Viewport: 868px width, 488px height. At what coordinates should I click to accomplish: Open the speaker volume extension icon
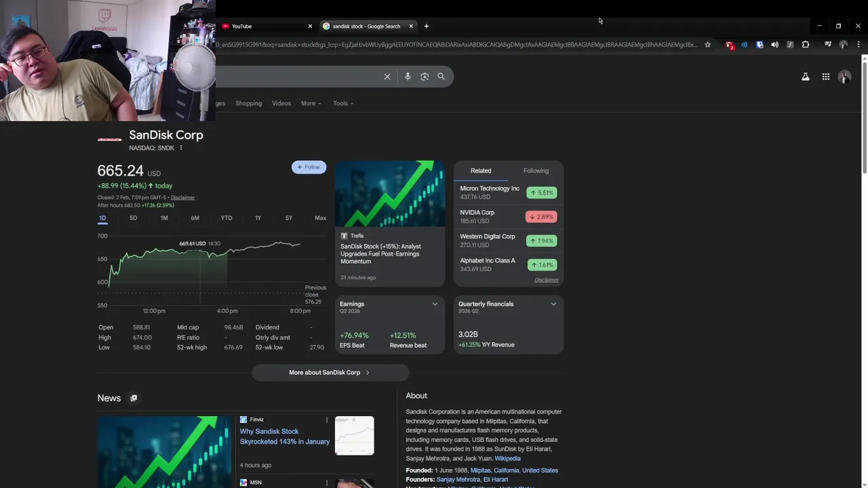pyautogui.click(x=774, y=45)
